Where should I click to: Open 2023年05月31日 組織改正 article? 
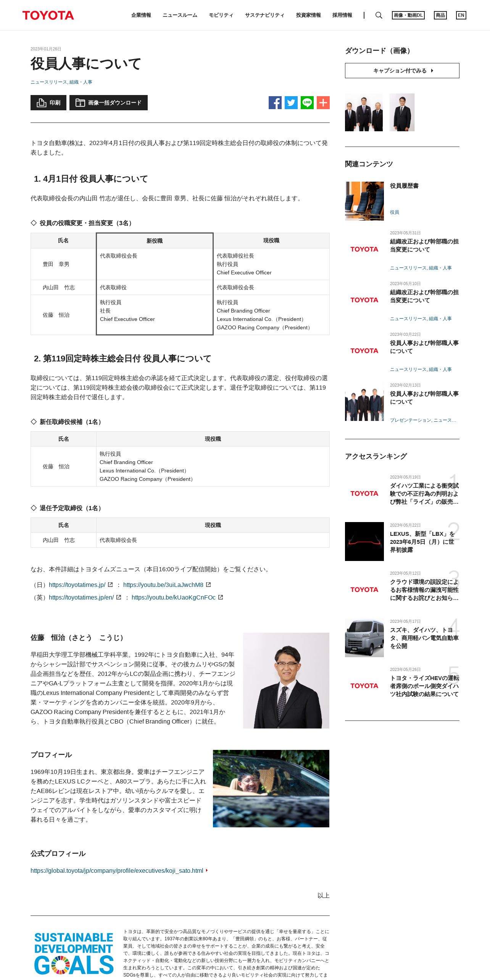(424, 245)
